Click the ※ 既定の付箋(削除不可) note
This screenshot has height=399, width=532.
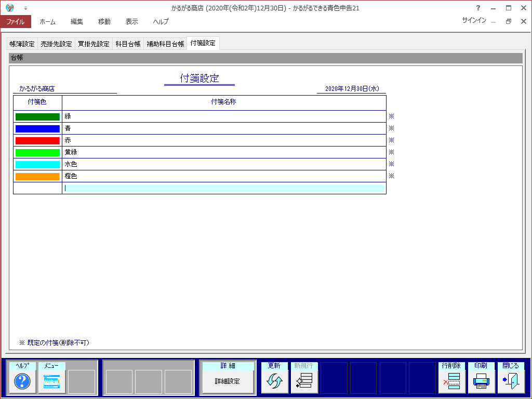[54, 343]
